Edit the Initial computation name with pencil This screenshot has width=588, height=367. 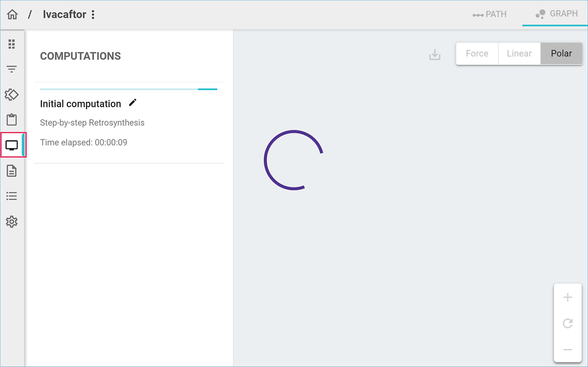point(133,103)
